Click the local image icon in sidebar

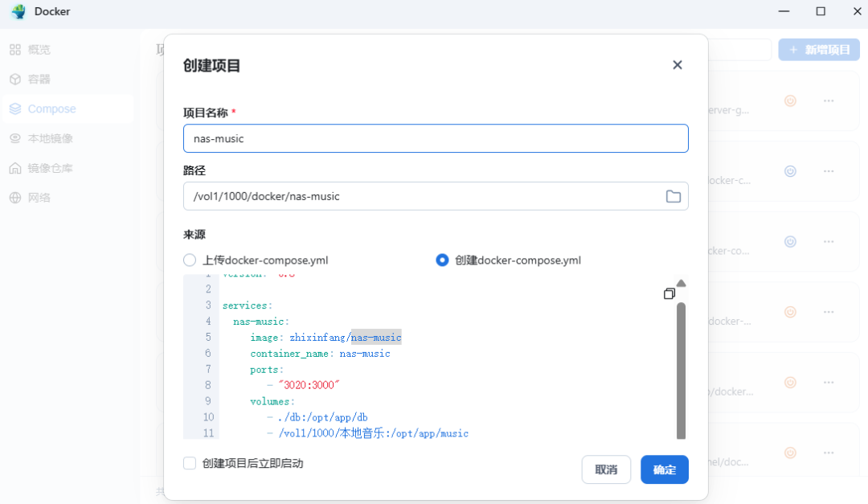(15, 138)
